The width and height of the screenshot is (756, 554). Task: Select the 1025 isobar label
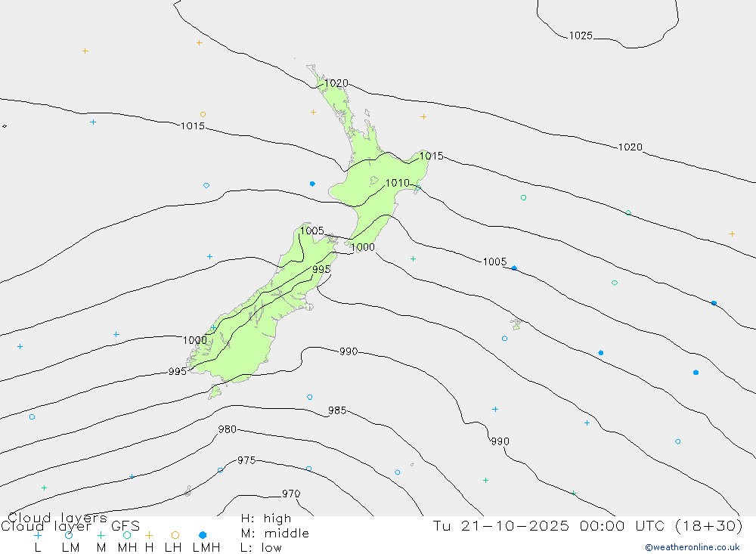click(x=581, y=36)
